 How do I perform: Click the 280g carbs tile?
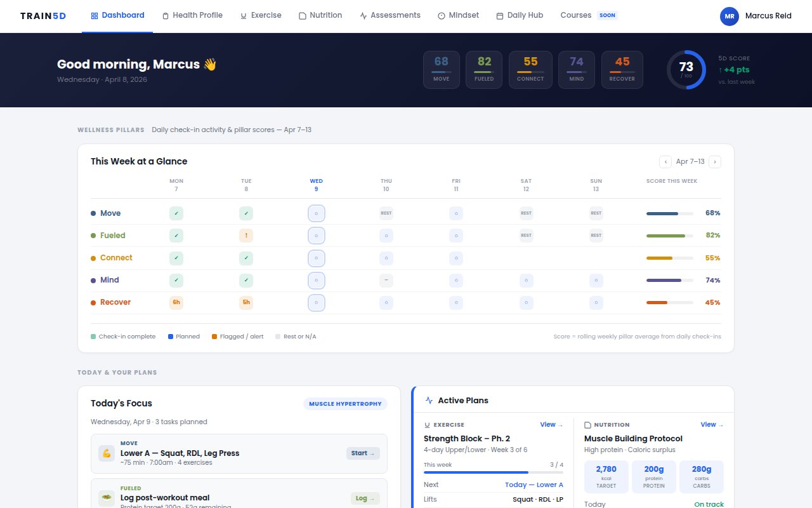tap(702, 477)
